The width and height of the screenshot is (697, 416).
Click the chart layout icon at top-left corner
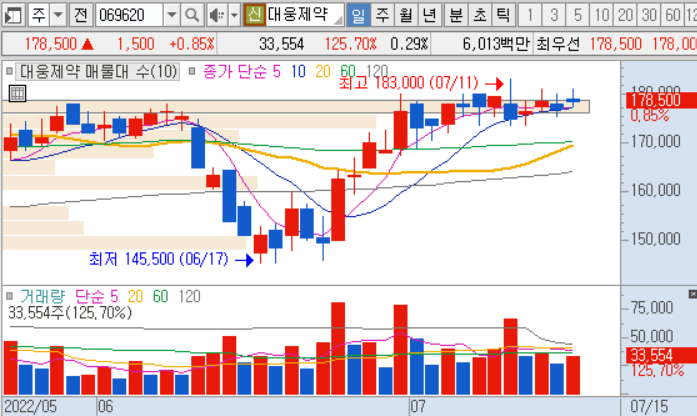click(13, 15)
